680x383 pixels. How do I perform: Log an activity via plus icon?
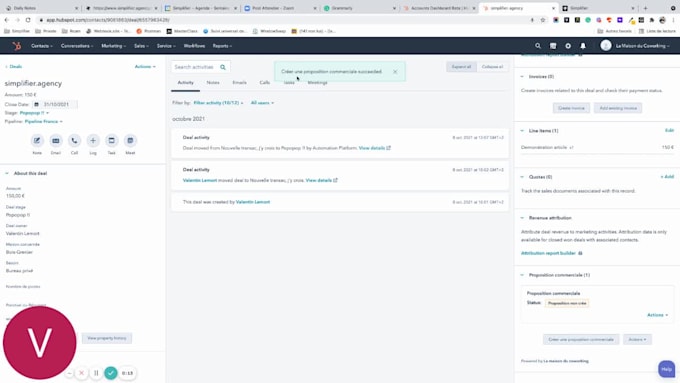click(93, 141)
